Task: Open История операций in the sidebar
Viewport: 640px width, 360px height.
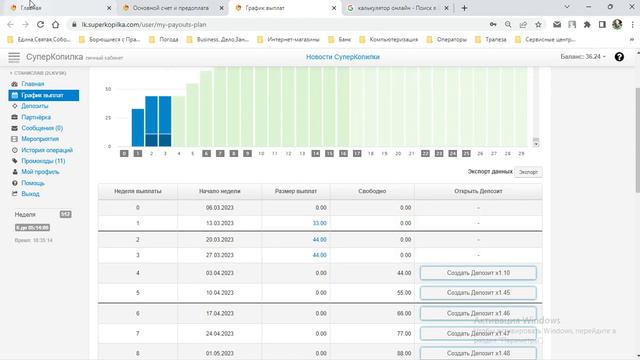Action: pyautogui.click(x=47, y=150)
